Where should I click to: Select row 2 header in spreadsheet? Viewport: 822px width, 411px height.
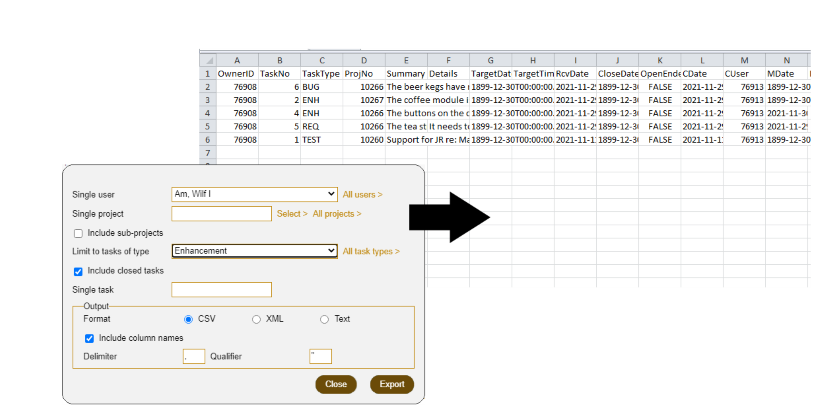click(x=208, y=87)
